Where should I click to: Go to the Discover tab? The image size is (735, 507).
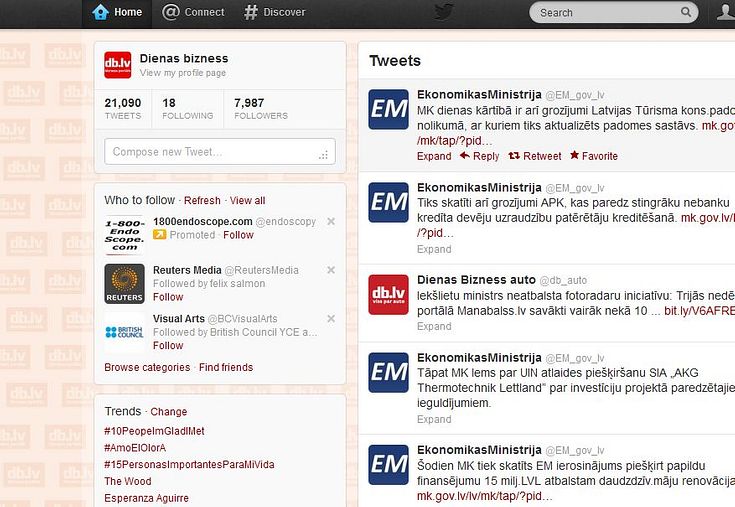275,12
